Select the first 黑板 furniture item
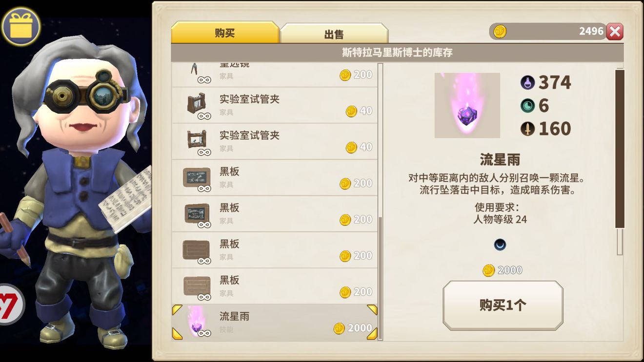The height and width of the screenshot is (362, 644). (x=274, y=177)
